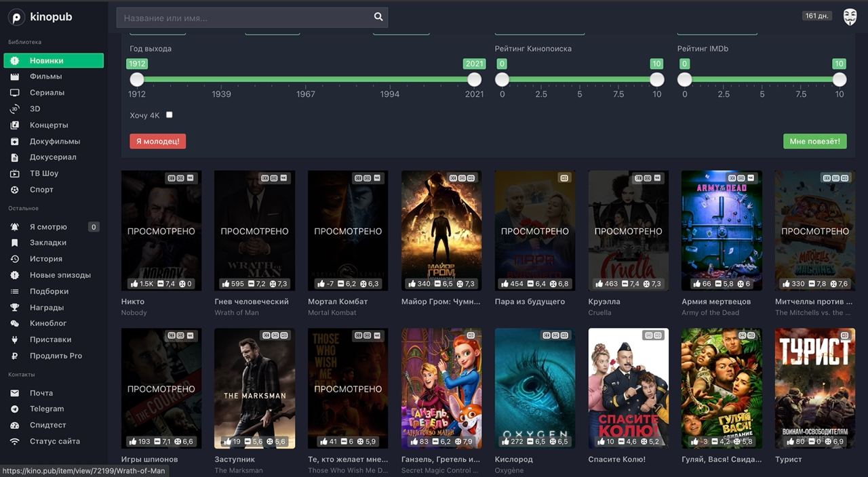Screen dimensions: 868x477
Task: Click the Мне повезёт! button
Action: pyautogui.click(x=815, y=141)
